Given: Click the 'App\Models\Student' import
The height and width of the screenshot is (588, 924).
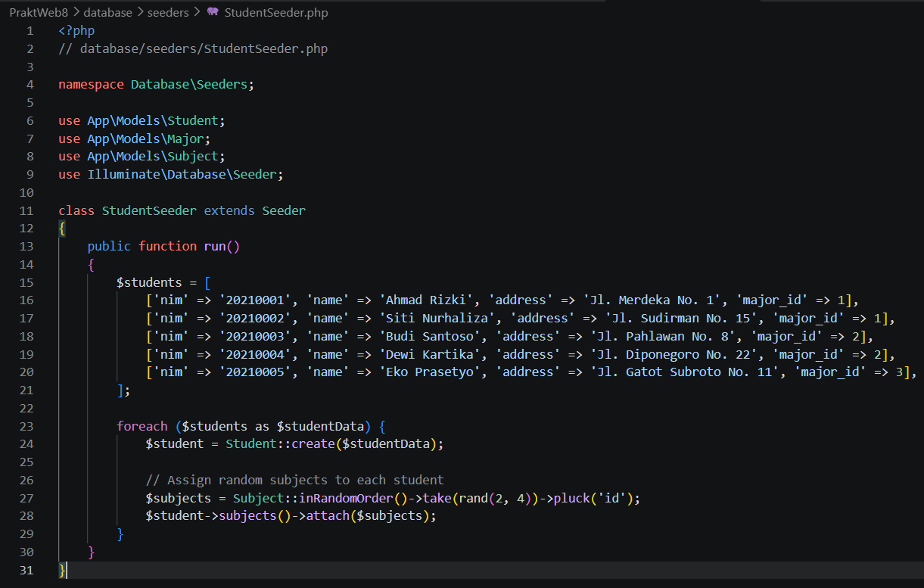Looking at the screenshot, I should (x=153, y=121).
